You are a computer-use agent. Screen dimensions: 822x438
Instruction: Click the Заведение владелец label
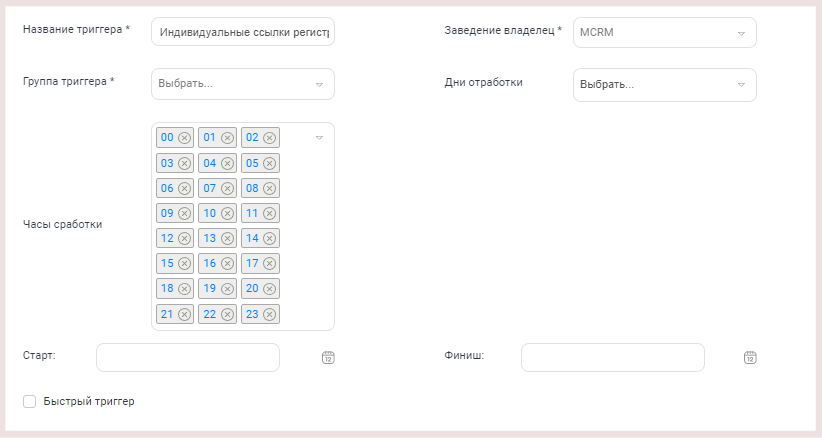click(503, 30)
